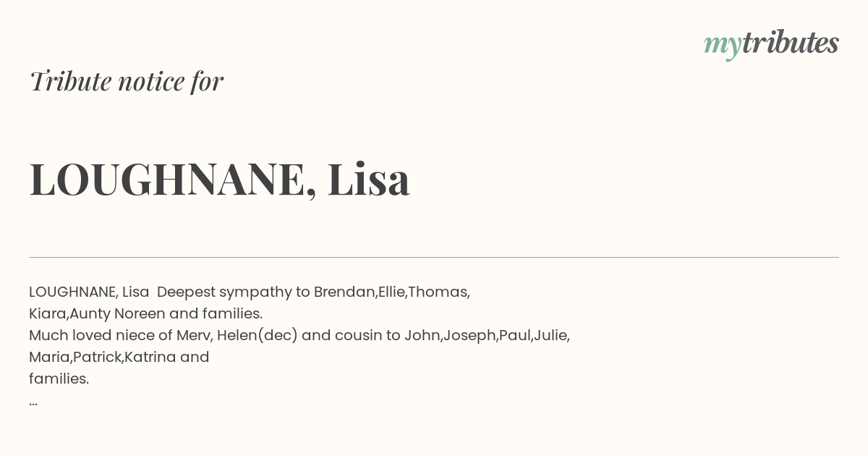Click the surname LOUGHNANE in the title
The height and width of the screenshot is (456, 868).
point(168,179)
